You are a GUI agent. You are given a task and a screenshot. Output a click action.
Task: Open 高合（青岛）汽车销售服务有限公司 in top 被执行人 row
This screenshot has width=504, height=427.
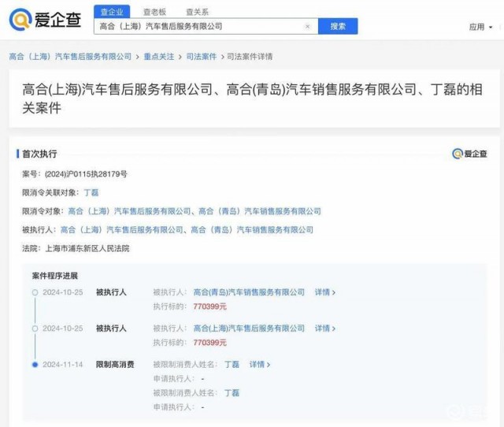click(252, 230)
